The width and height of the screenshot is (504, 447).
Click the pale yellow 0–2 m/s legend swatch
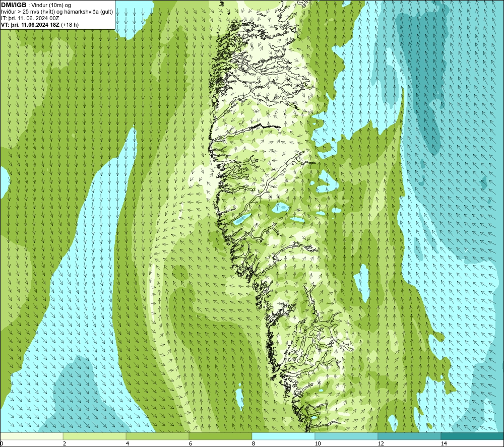tap(31, 436)
